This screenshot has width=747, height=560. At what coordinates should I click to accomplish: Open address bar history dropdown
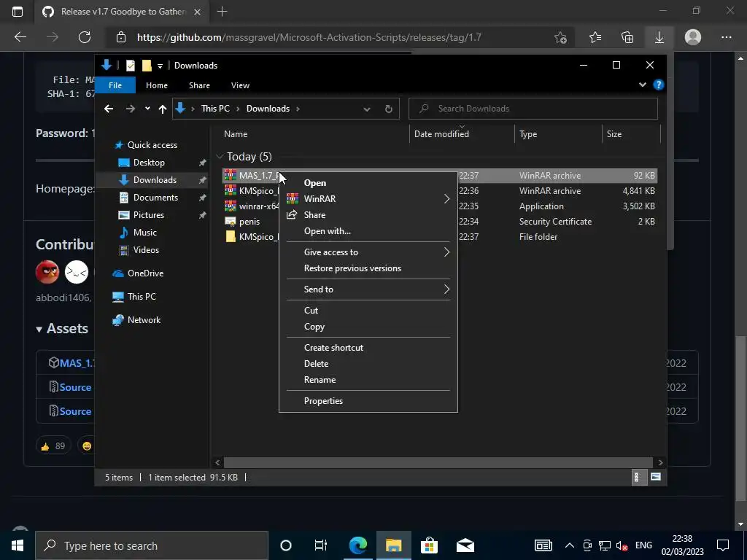coord(367,109)
